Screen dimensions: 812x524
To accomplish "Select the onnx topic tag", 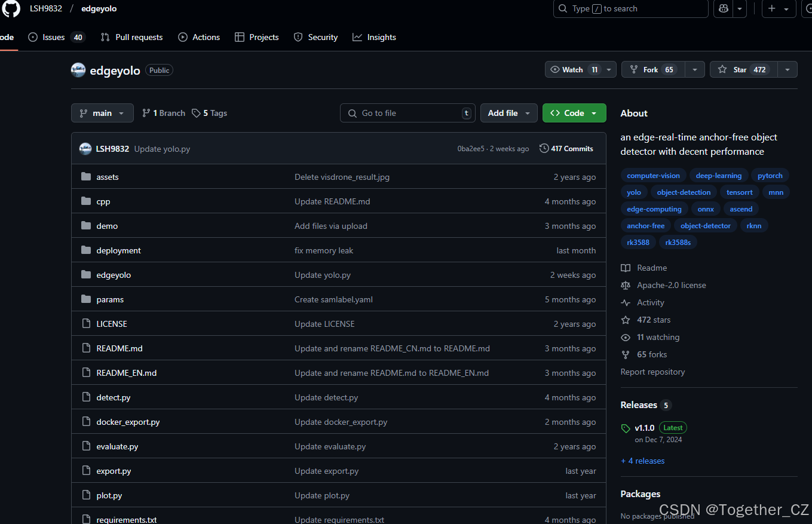I will (x=706, y=209).
